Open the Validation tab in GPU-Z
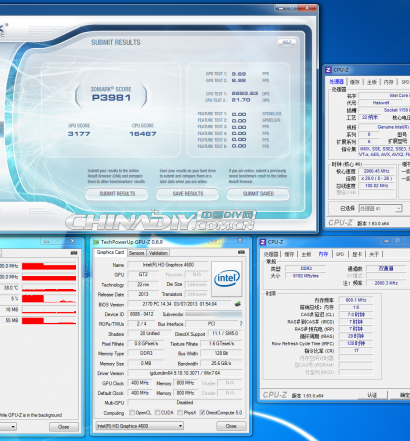The image size is (410, 441). point(158,253)
